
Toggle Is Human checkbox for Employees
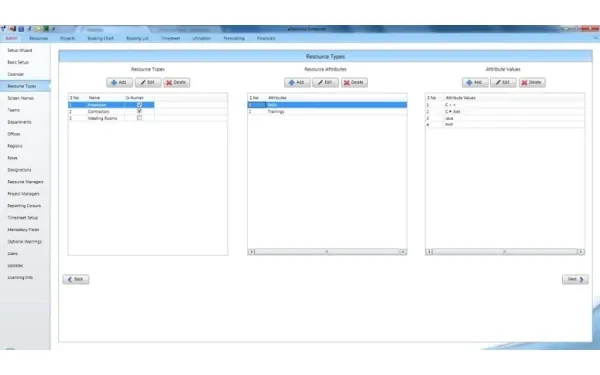[140, 104]
